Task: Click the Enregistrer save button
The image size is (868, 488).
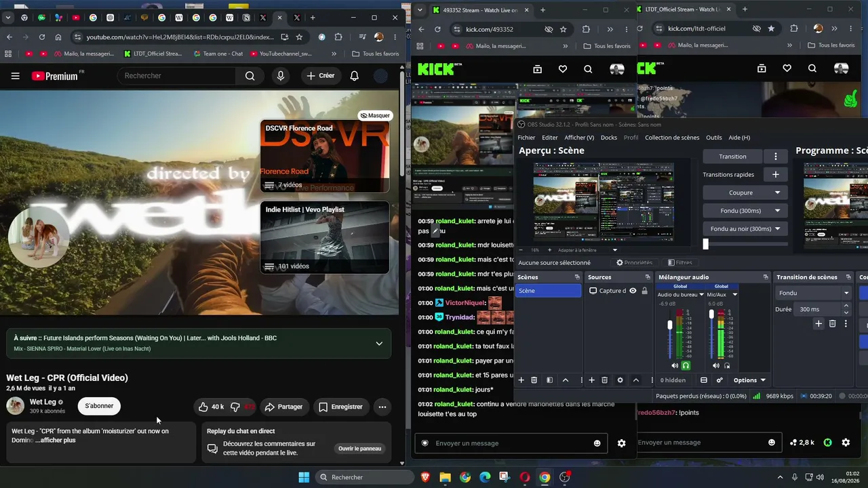Action: pyautogui.click(x=340, y=407)
